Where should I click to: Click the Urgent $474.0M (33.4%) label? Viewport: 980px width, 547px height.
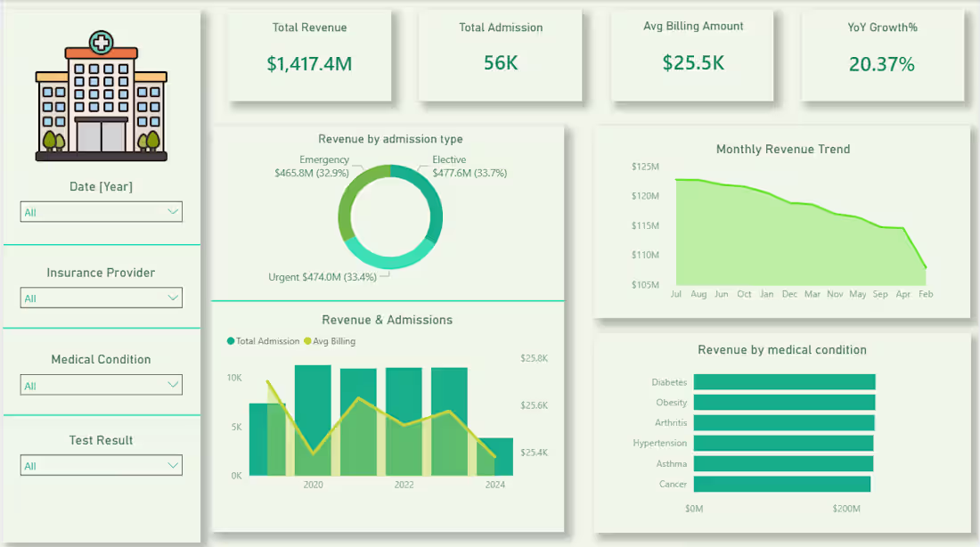(323, 277)
